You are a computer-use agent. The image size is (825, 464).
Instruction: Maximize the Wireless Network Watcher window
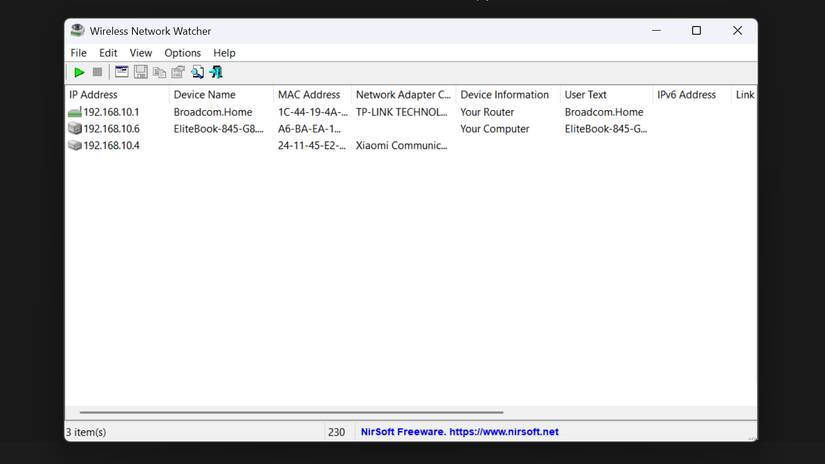[696, 31]
